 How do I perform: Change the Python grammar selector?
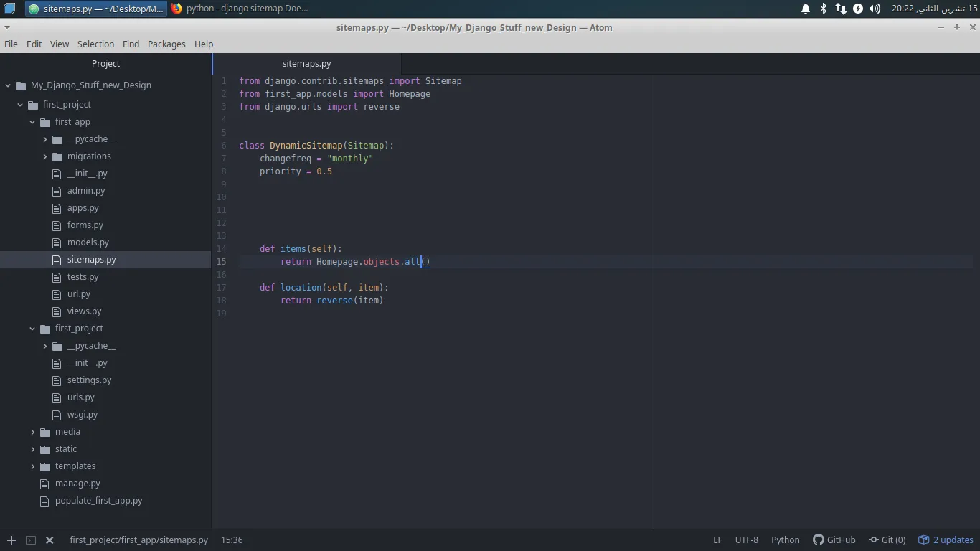coord(786,540)
